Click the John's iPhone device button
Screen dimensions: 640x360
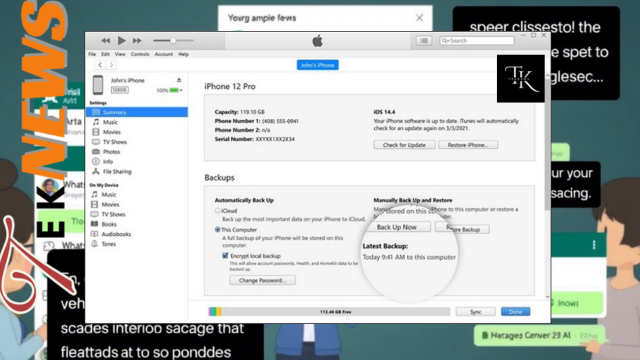tap(318, 65)
